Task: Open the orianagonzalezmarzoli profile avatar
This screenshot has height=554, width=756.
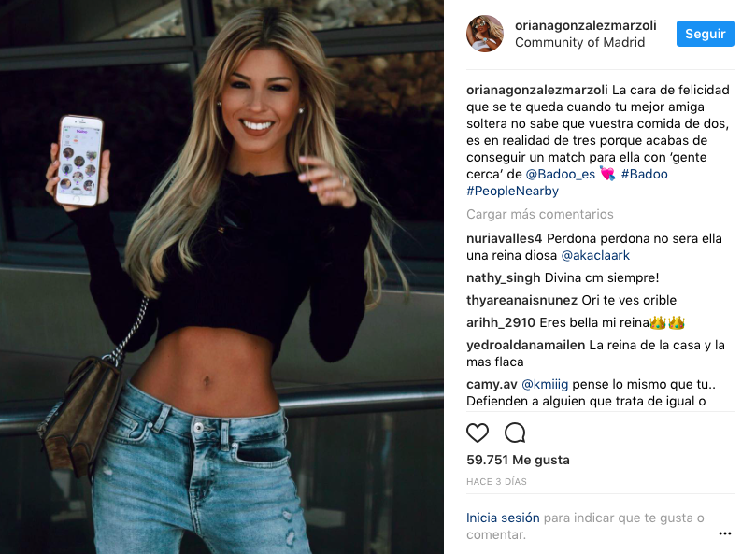Action: point(485,34)
